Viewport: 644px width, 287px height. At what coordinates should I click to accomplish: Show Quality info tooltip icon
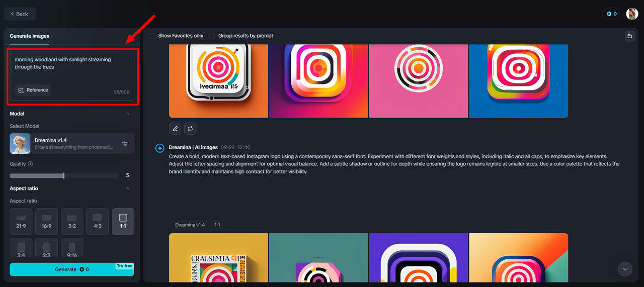[x=30, y=164]
